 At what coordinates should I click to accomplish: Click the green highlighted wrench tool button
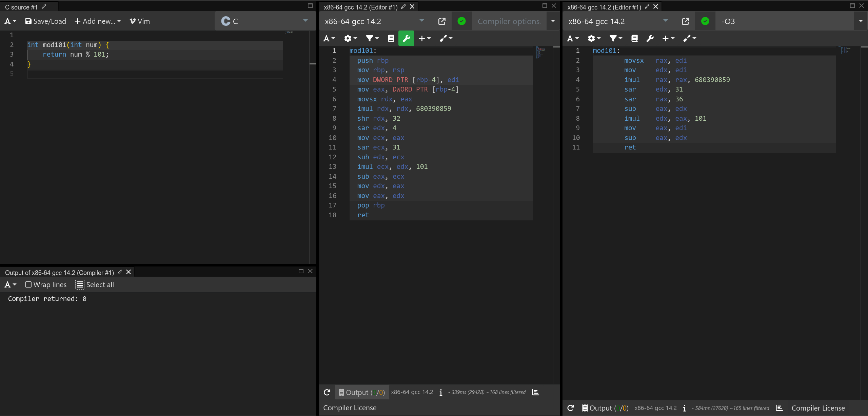pyautogui.click(x=406, y=38)
